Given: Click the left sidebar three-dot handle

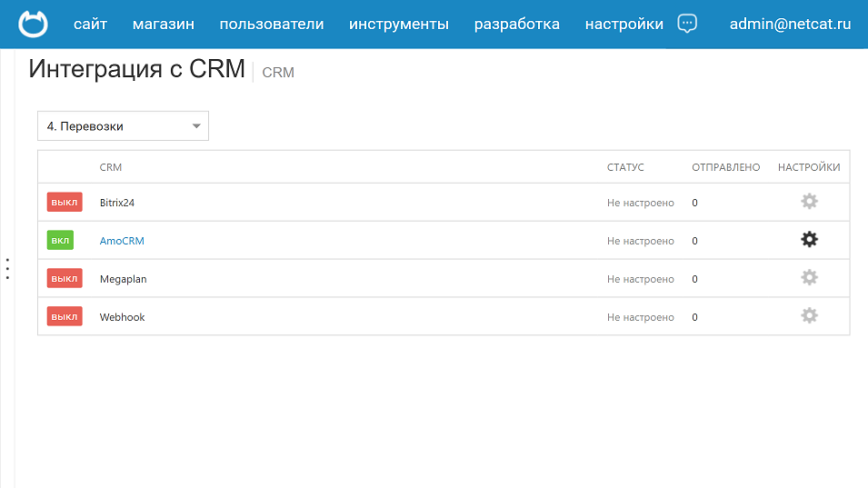Looking at the screenshot, I should pos(7,268).
